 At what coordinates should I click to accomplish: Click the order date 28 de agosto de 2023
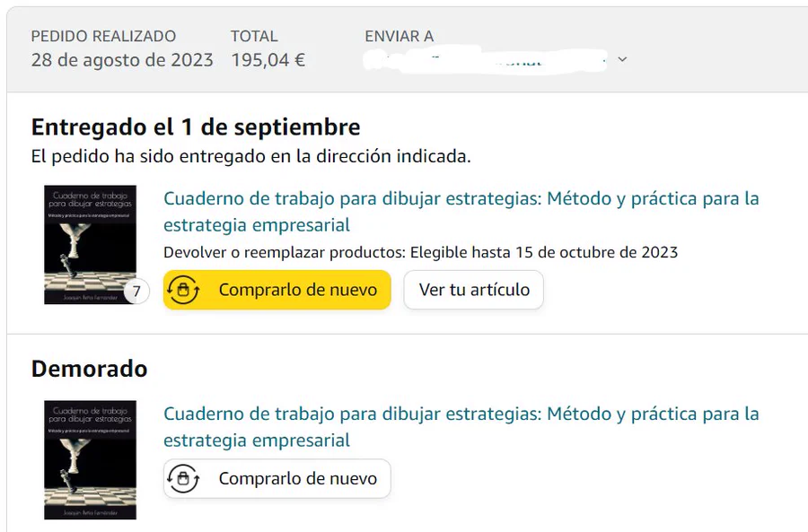click(x=122, y=61)
